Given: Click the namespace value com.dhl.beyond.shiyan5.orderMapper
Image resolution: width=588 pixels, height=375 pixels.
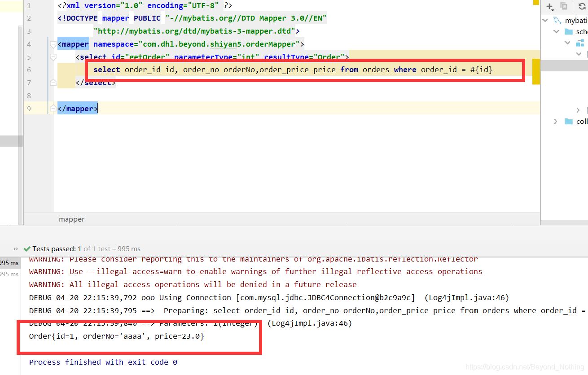Looking at the screenshot, I should tap(219, 44).
